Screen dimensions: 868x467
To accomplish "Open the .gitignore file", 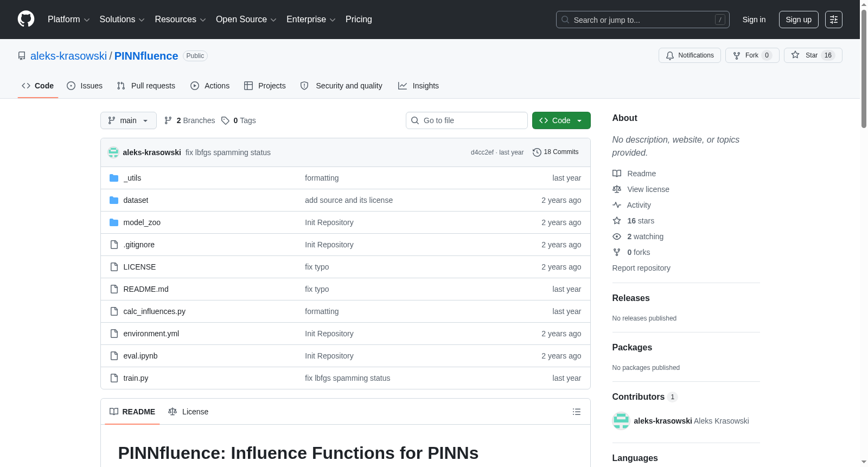I will click(139, 245).
